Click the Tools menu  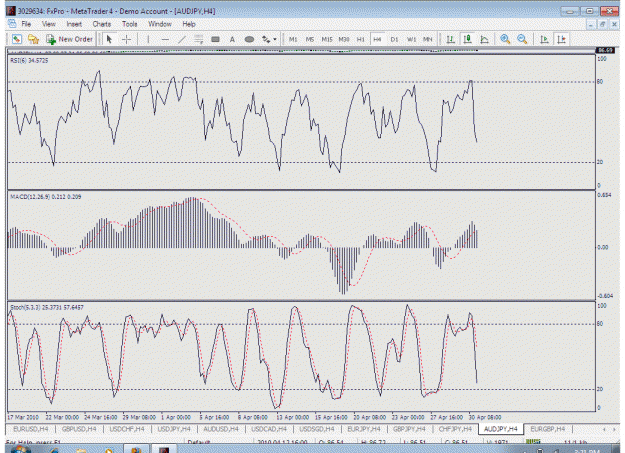[x=130, y=24]
